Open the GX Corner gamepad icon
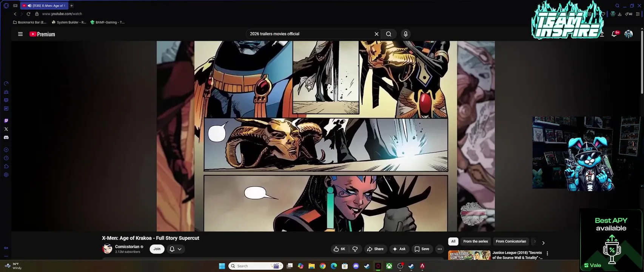The image size is (644, 272). [15, 6]
